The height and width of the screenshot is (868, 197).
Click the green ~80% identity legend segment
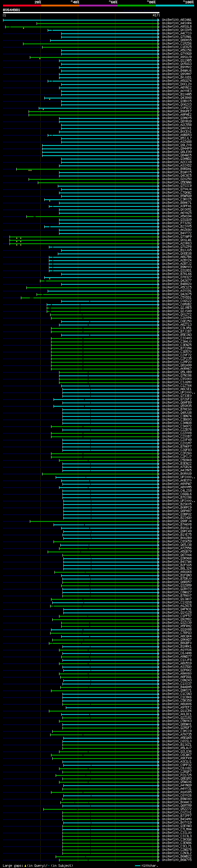tap(137, 6)
